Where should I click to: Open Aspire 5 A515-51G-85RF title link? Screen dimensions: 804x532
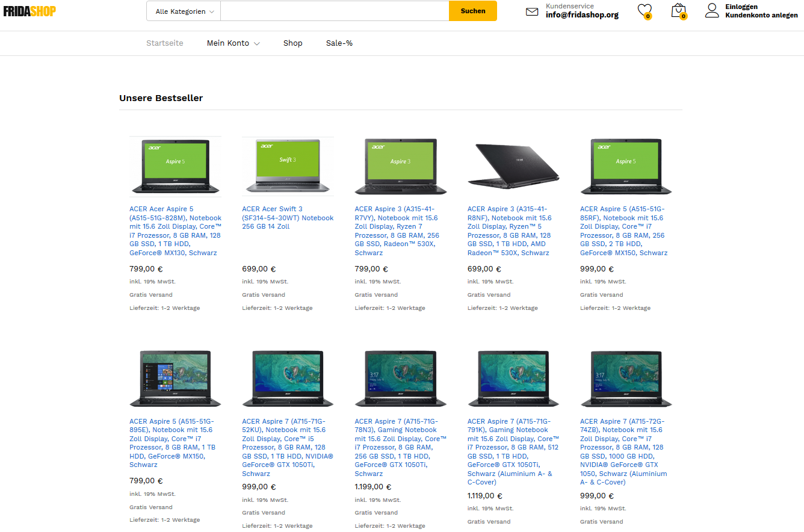tap(623, 231)
